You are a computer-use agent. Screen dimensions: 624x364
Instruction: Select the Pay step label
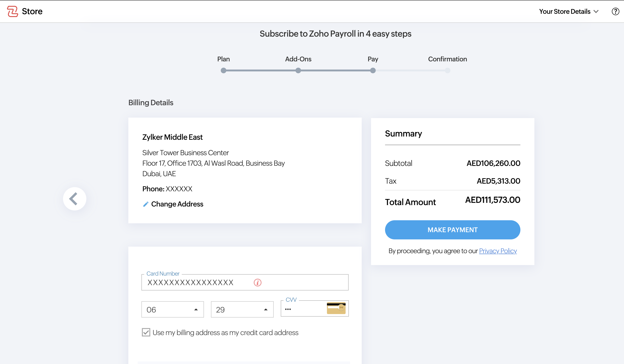tap(373, 59)
